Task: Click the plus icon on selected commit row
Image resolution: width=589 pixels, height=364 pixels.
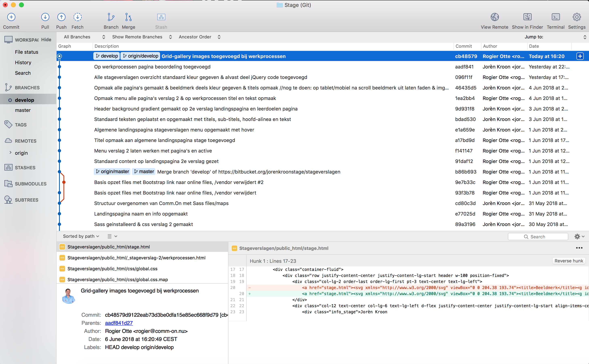Action: tap(580, 56)
